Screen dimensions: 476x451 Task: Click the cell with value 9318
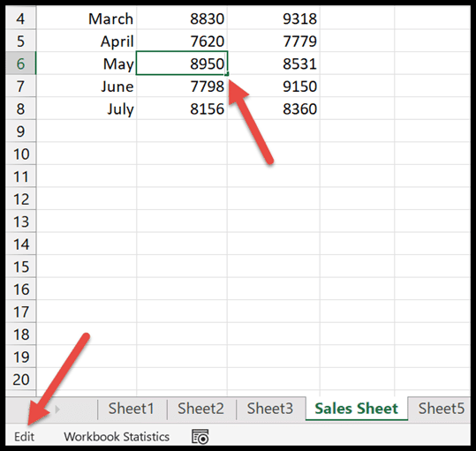click(274, 19)
